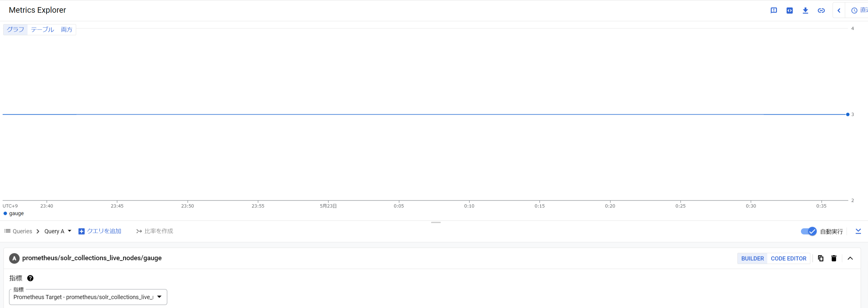This screenshot has height=308, width=868.
Task: Collapse the Query A panel with the chevron
Action: 851,258
